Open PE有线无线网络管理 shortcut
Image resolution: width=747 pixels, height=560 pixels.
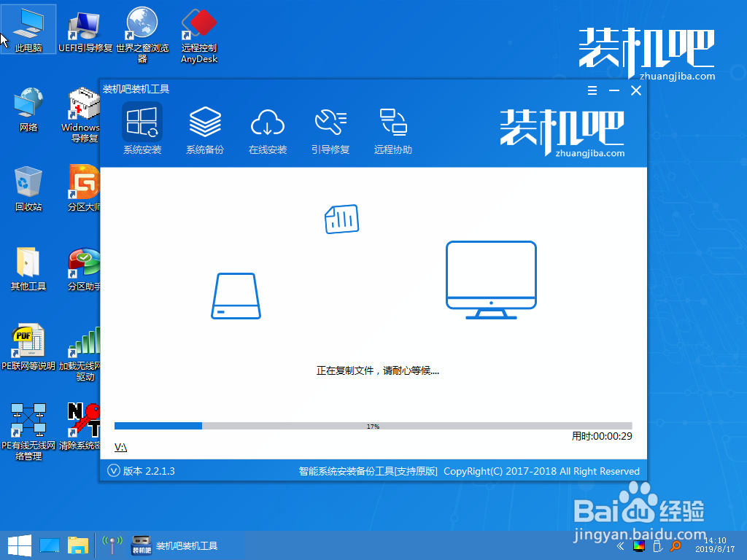[x=28, y=432]
